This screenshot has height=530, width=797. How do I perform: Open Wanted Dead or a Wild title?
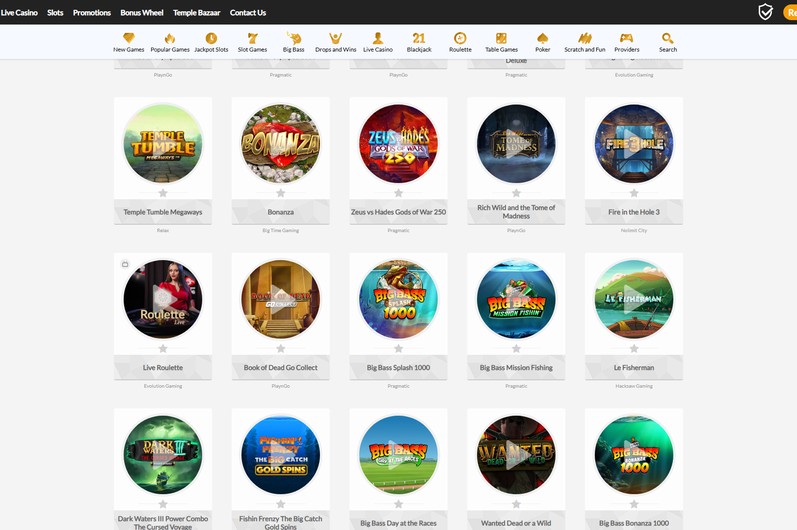click(x=516, y=523)
